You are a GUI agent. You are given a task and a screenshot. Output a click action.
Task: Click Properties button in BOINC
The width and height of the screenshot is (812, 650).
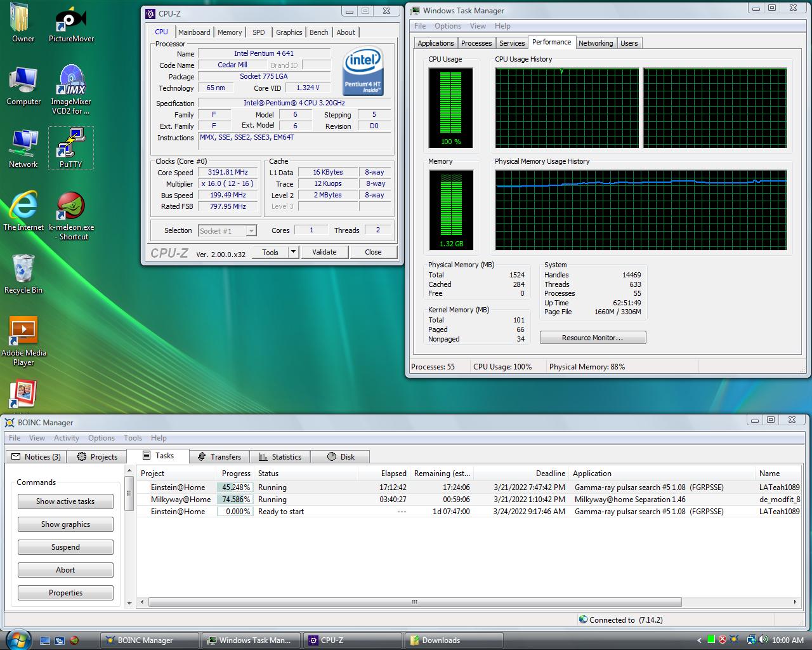(65, 593)
